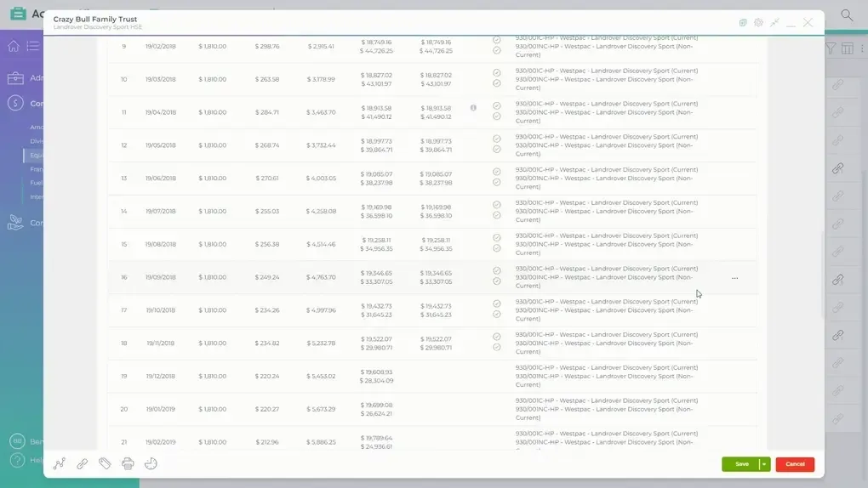Select the cumulative value $ 3,178.99
The width and height of the screenshot is (868, 488).
[x=321, y=79]
